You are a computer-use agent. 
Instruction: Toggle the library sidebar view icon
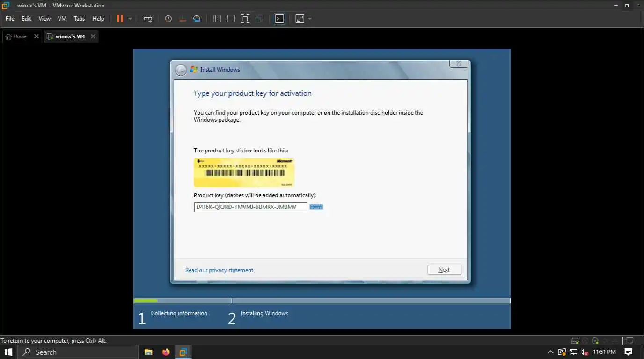(x=217, y=19)
